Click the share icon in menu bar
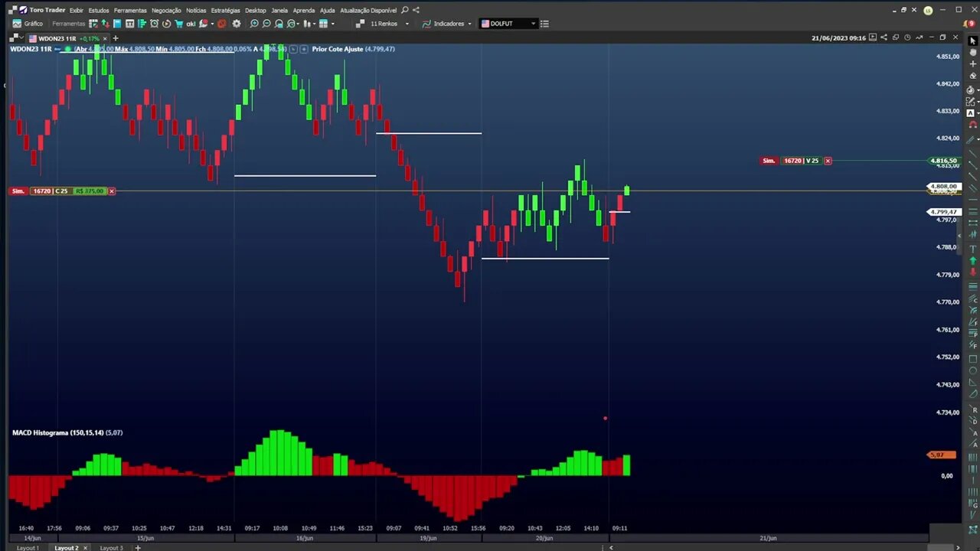Image resolution: width=980 pixels, height=551 pixels. 416,10
